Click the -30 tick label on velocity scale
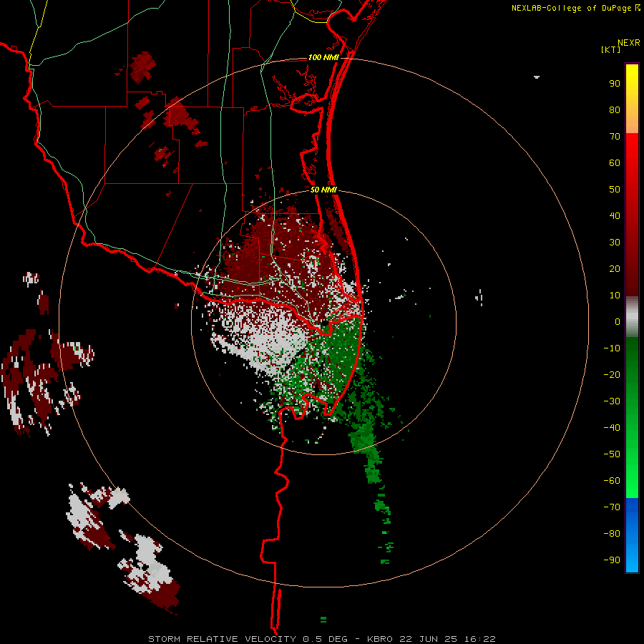644x644 pixels. [x=612, y=401]
